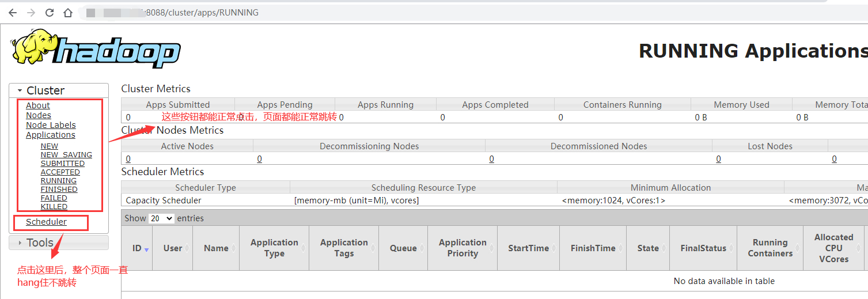This screenshot has width=868, height=299.
Task: Sort table by Allocated CPU VCores column
Action: click(x=833, y=248)
